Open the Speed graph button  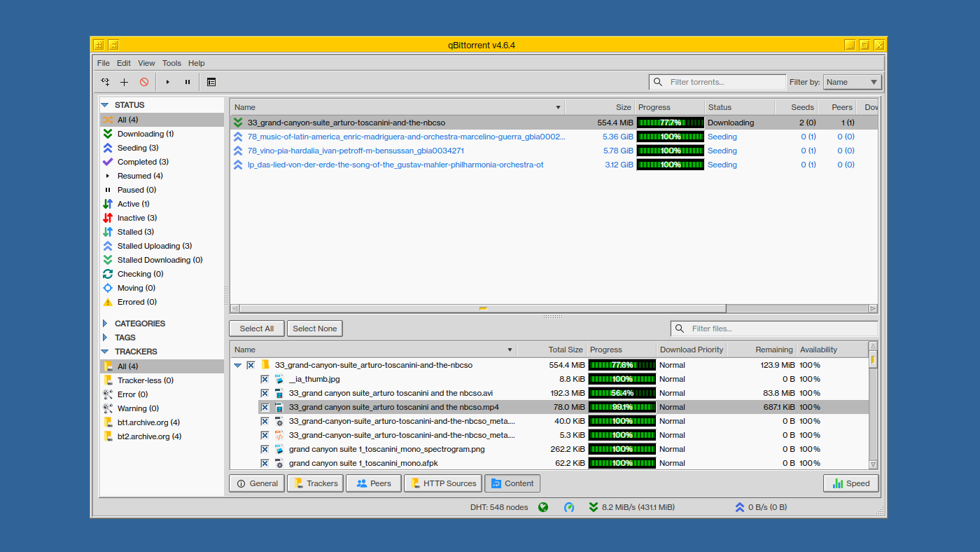pyautogui.click(x=851, y=483)
